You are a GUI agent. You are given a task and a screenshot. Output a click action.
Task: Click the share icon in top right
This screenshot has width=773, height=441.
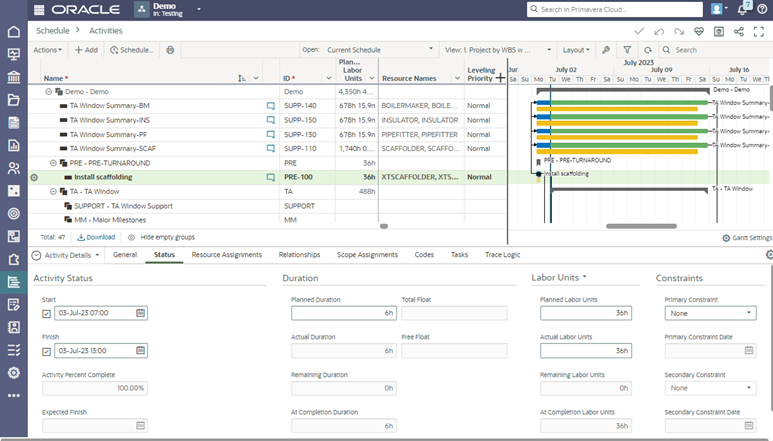click(x=739, y=31)
